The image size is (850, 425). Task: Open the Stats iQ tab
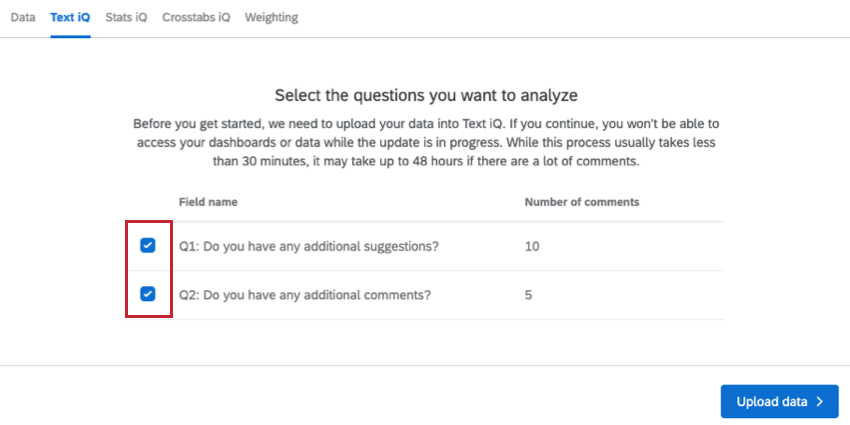point(126,18)
